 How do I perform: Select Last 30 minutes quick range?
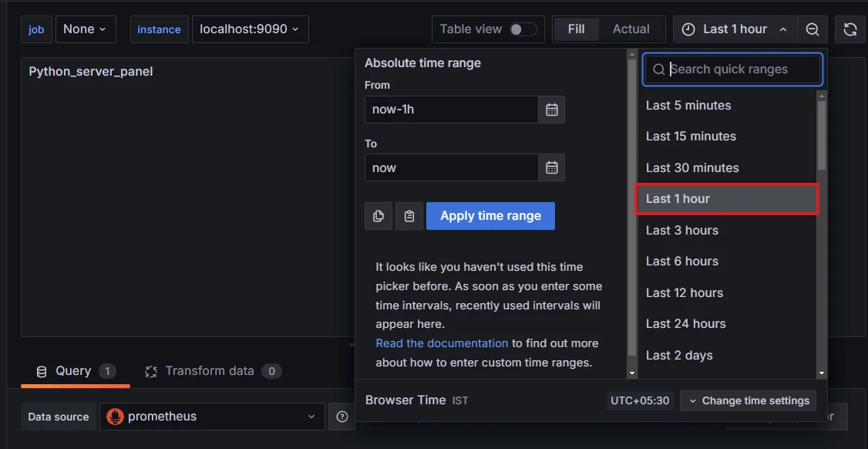(727, 167)
